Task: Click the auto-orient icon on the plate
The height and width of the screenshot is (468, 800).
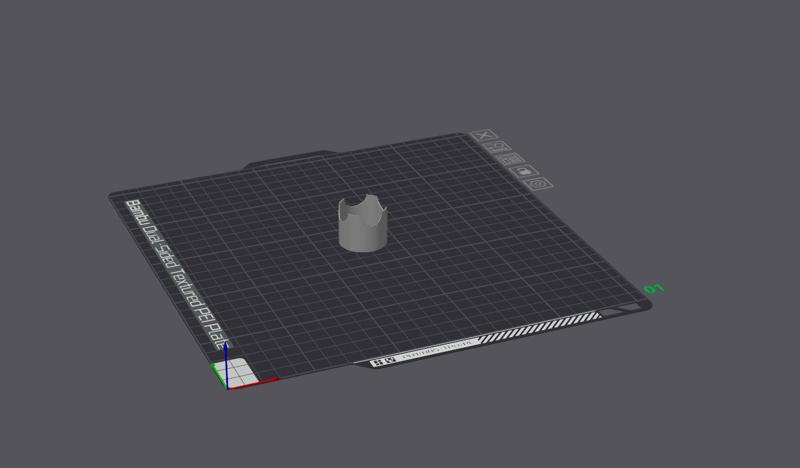Action: 498,147
